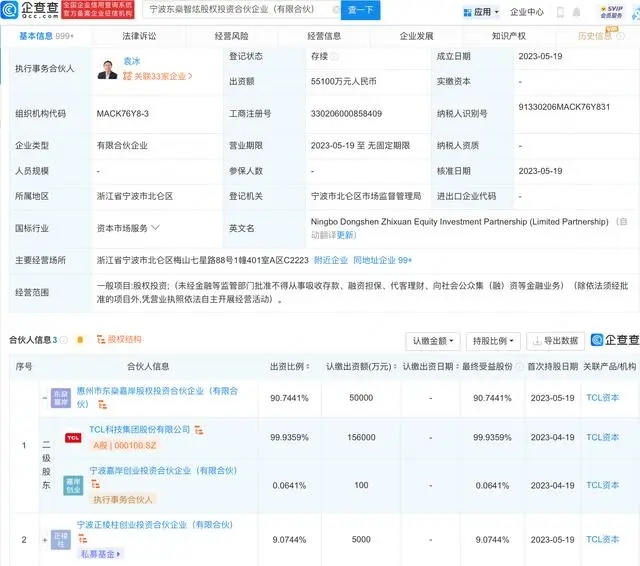Click the red TCL company logo
640x566 pixels.
73,437
